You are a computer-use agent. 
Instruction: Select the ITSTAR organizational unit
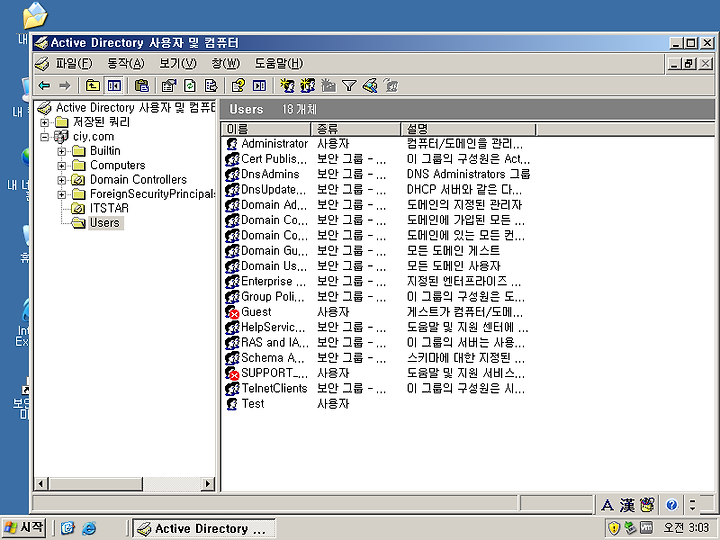click(x=109, y=208)
